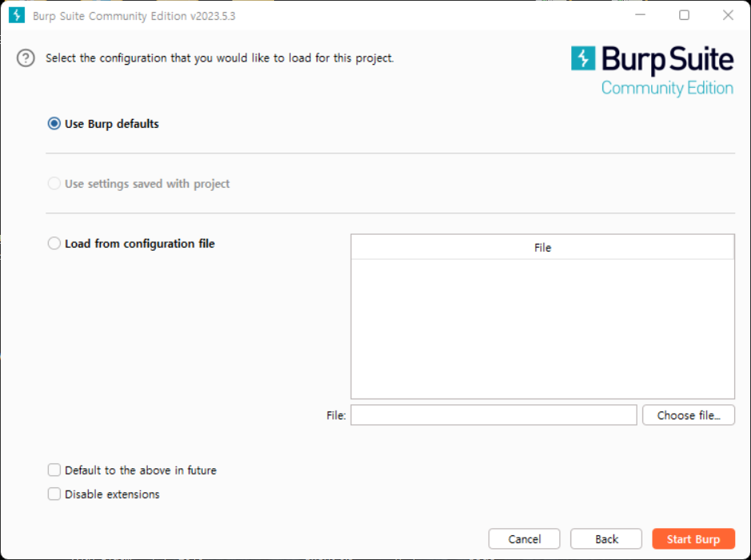The width and height of the screenshot is (751, 560).
Task: Click inside the empty configuration file list
Action: click(x=542, y=328)
